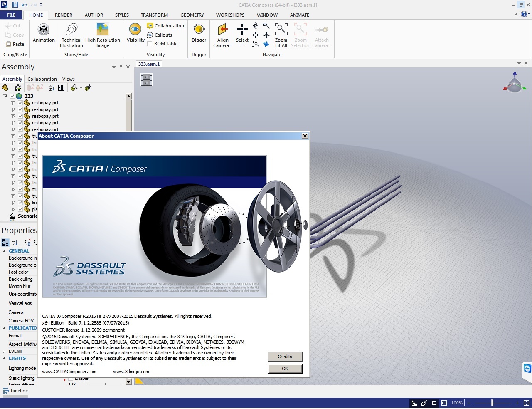Open the www.3dmojo.com link

[x=131, y=372]
